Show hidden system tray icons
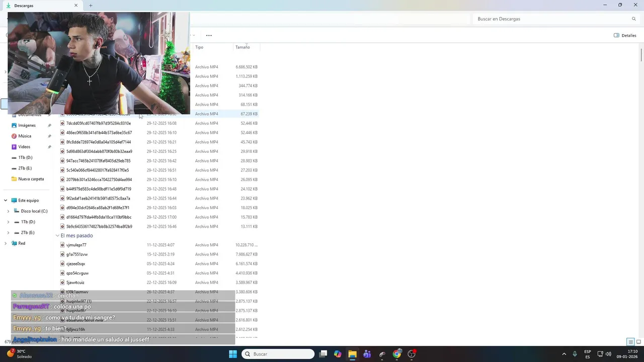This screenshot has width=644, height=362. 564,354
